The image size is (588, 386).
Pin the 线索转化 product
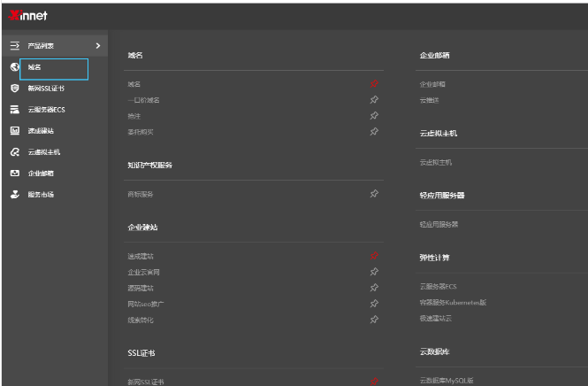(374, 320)
